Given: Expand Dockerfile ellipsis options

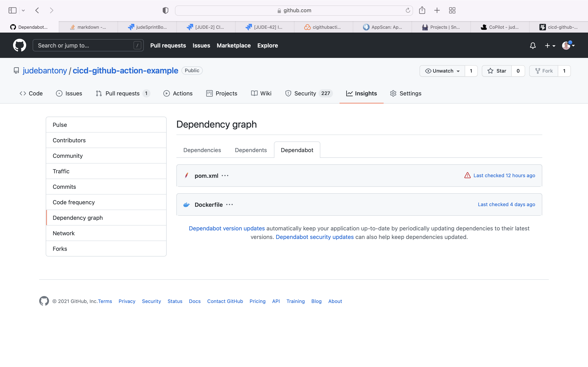Looking at the screenshot, I should pyautogui.click(x=229, y=205).
